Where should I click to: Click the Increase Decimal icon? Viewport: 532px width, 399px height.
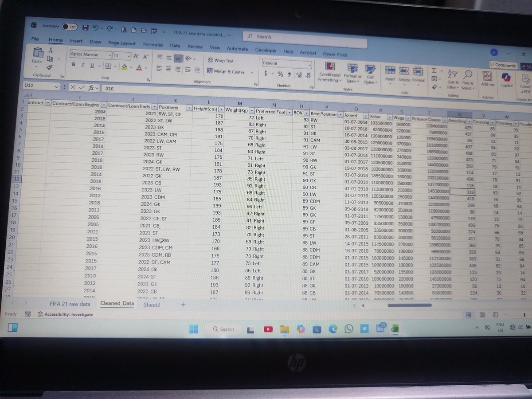(x=298, y=75)
